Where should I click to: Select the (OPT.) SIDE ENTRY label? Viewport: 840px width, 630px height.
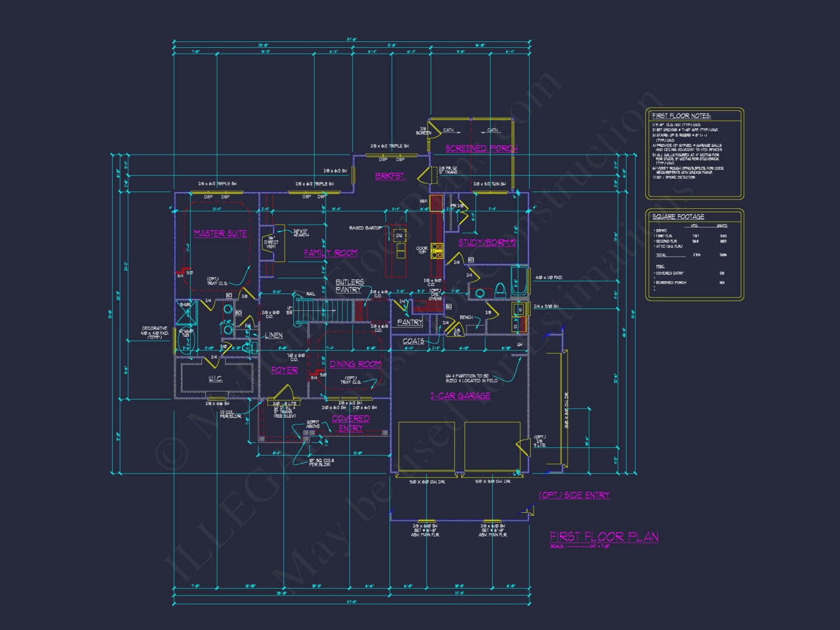coord(574,495)
